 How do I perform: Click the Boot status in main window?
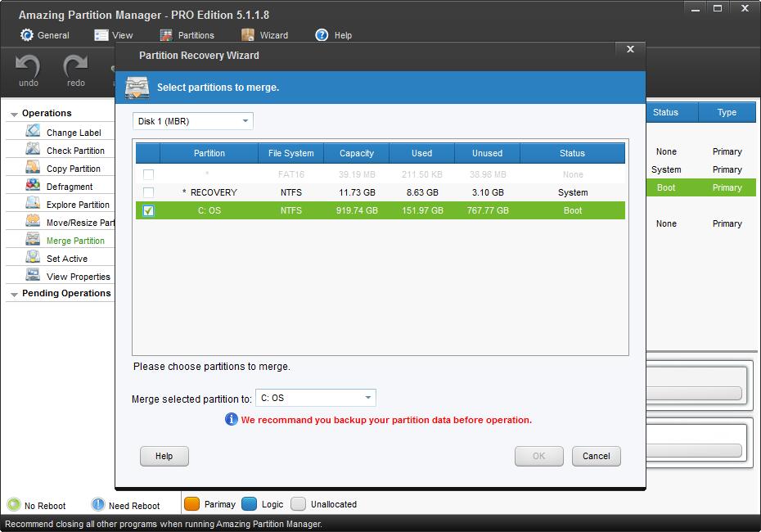pyautogui.click(x=666, y=188)
